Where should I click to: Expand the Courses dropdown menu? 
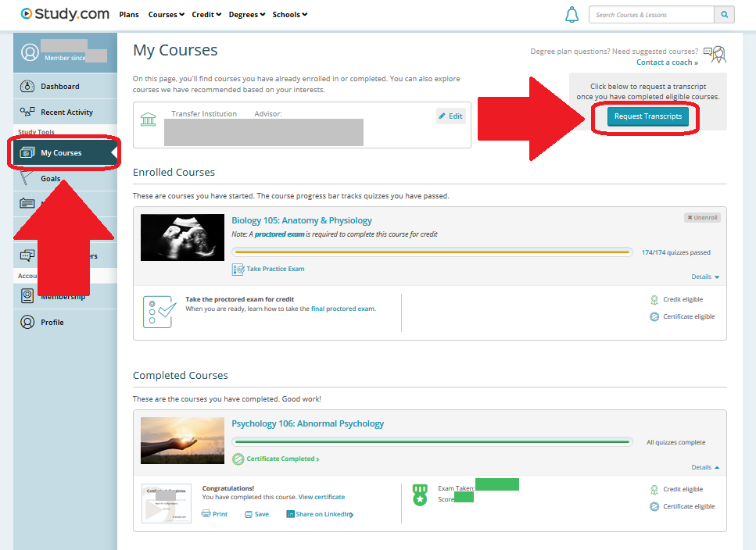166,15
